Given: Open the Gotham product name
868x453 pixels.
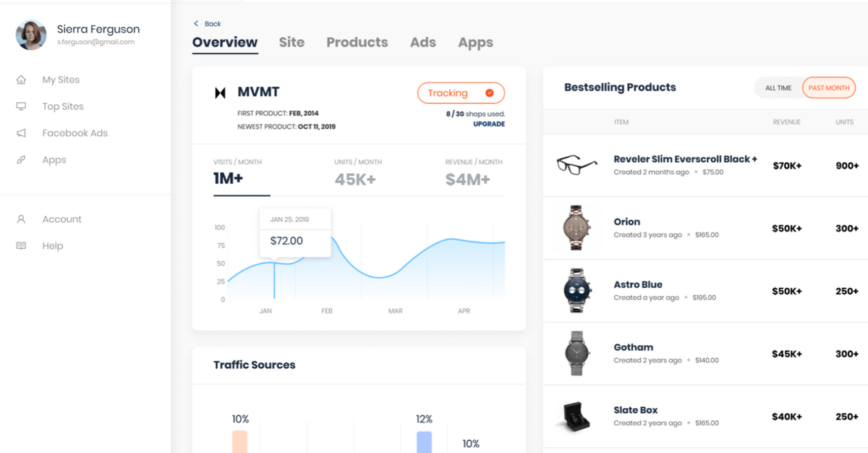Looking at the screenshot, I should [633, 347].
